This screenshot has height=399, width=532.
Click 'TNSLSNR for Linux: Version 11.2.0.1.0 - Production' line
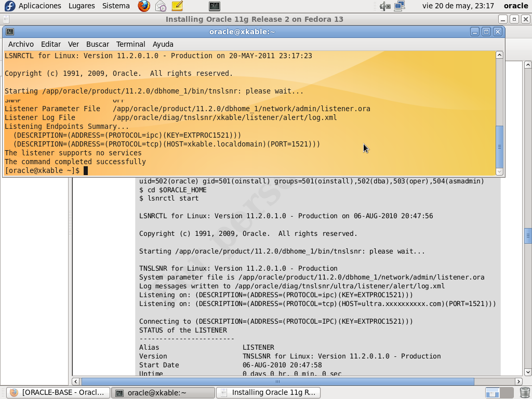click(238, 269)
